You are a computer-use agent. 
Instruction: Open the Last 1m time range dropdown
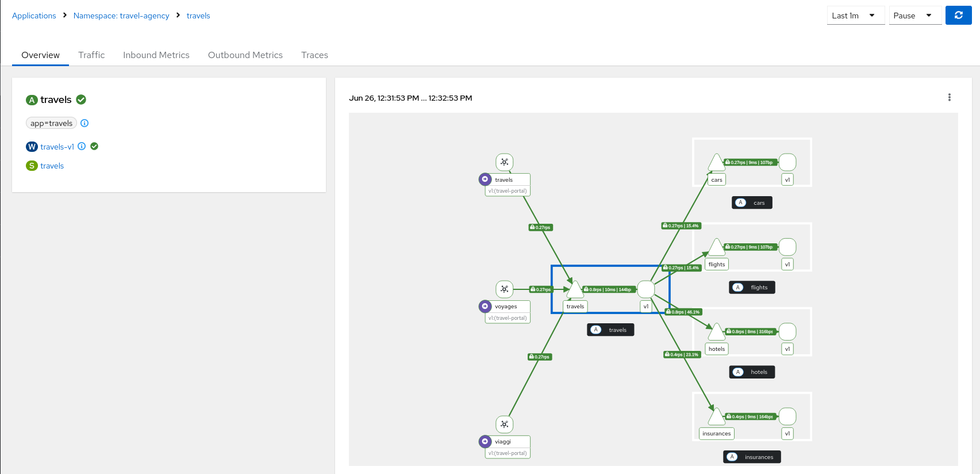pyautogui.click(x=855, y=16)
